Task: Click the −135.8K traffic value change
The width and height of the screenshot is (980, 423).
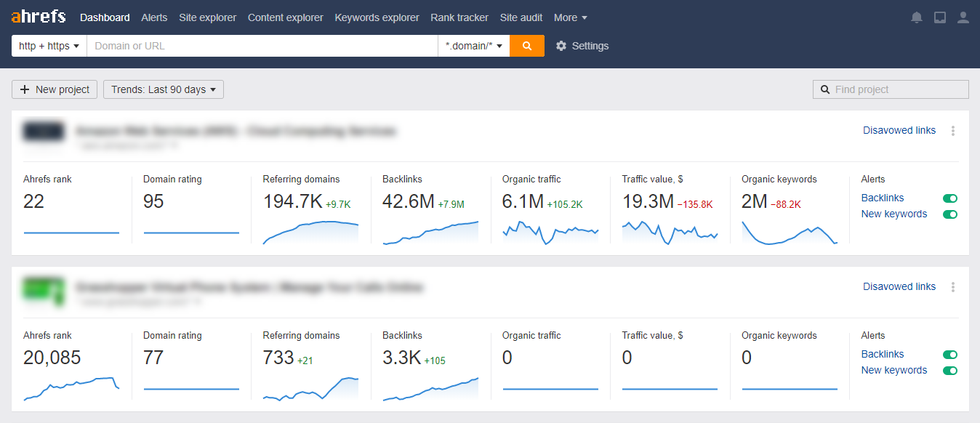Action: click(694, 205)
